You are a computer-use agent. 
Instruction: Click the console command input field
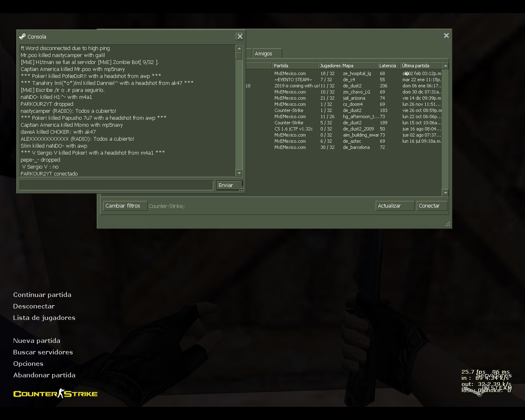(x=116, y=185)
